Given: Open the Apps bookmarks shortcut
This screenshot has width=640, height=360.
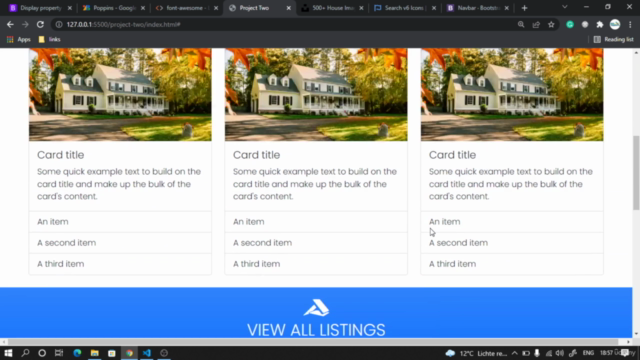Looking at the screenshot, I should point(19,39).
